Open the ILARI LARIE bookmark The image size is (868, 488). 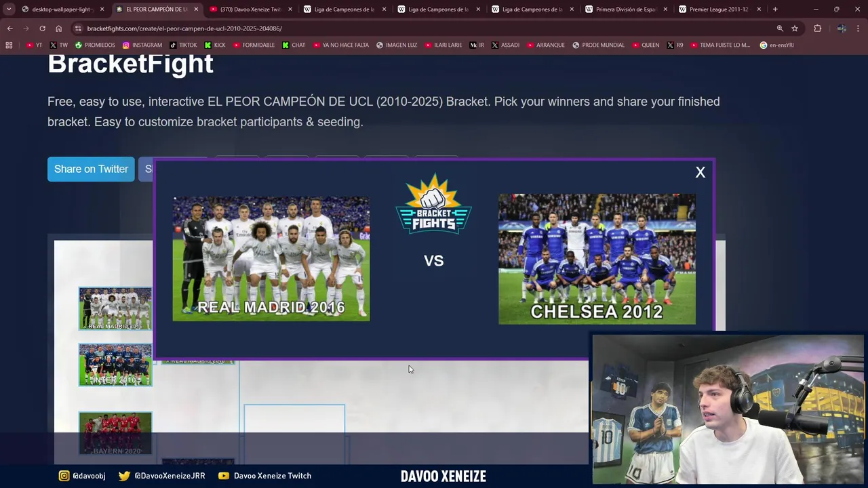[443, 45]
